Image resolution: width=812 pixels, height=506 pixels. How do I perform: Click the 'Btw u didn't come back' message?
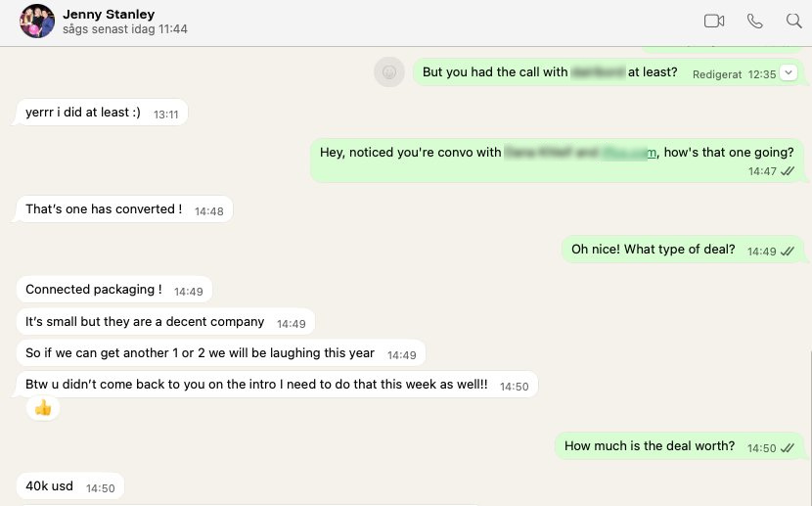[x=256, y=386]
